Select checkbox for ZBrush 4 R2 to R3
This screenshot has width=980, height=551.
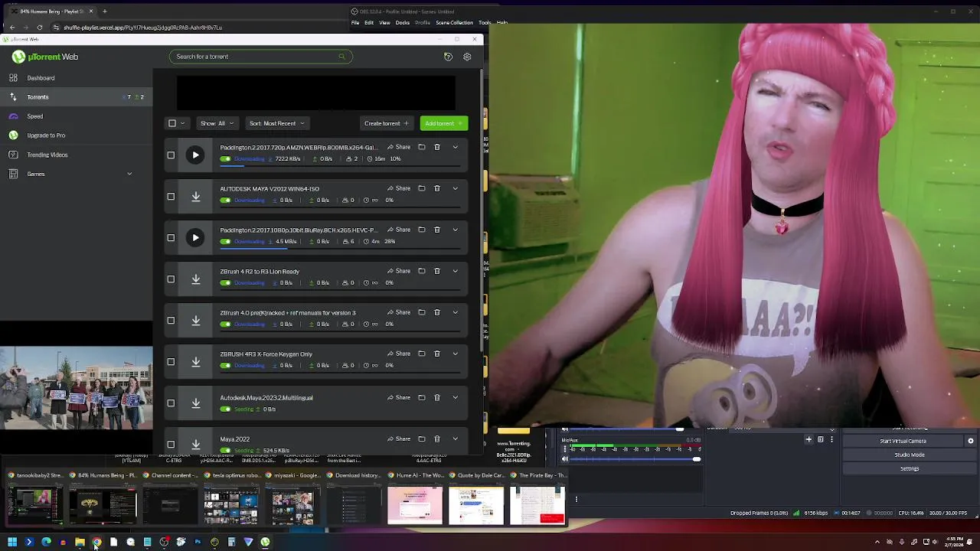pyautogui.click(x=171, y=279)
